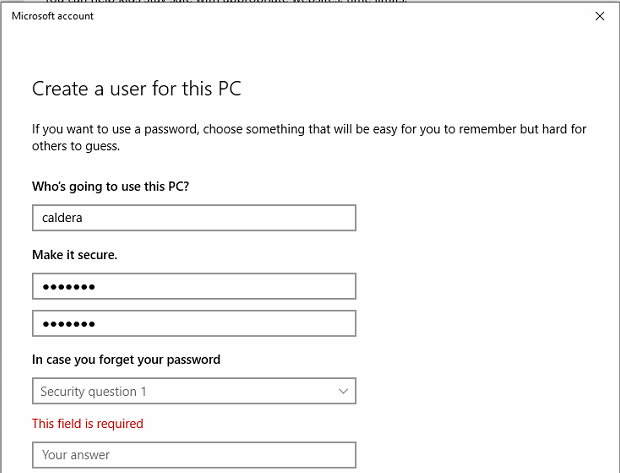Screen dimensions: 620x473
Task: Close the Microsoft account dialog
Action: coord(599,16)
